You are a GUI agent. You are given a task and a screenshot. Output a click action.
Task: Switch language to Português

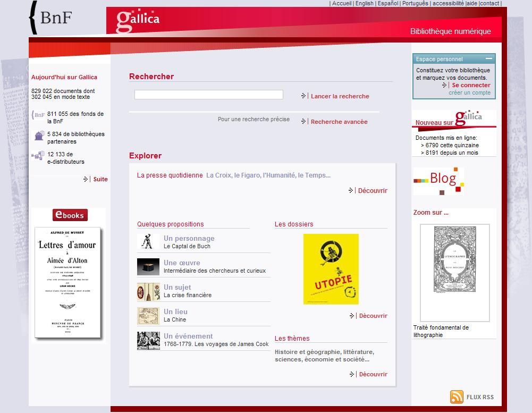pos(415,3)
